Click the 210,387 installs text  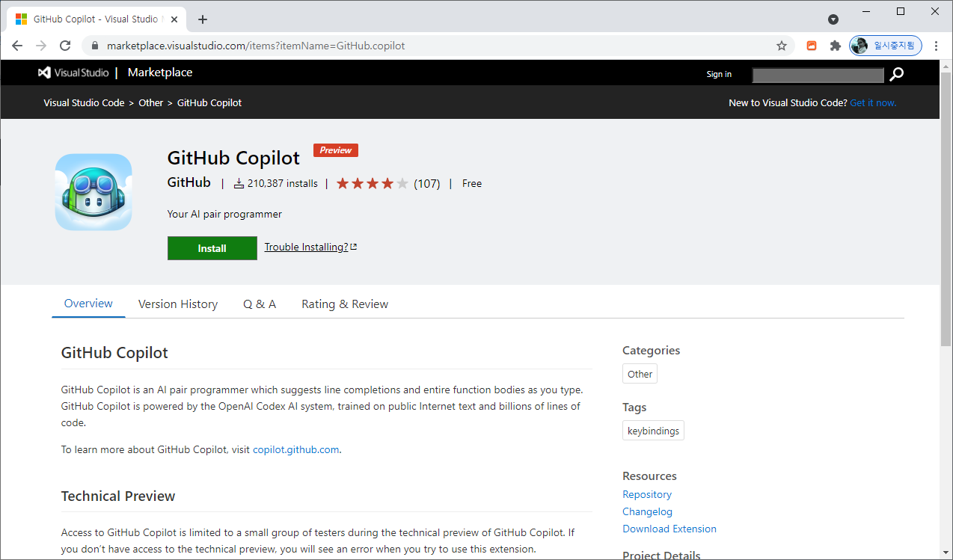pyautogui.click(x=283, y=183)
